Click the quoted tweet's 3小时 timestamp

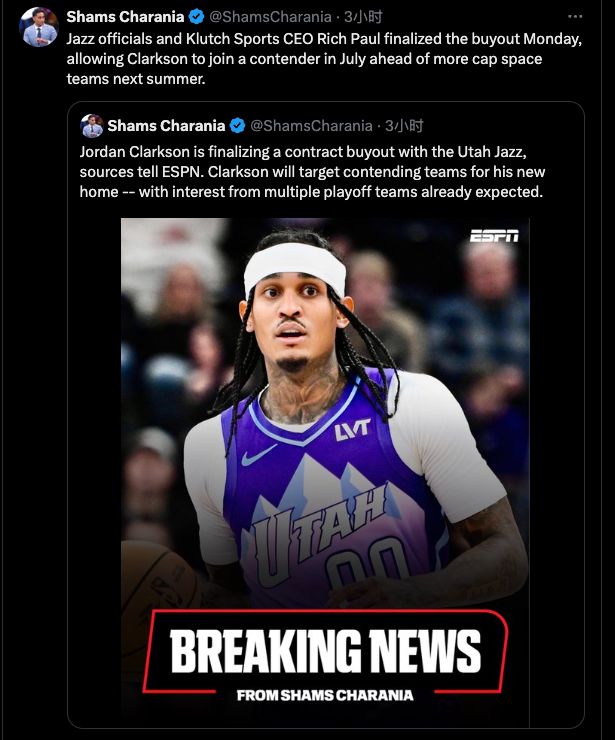(404, 126)
